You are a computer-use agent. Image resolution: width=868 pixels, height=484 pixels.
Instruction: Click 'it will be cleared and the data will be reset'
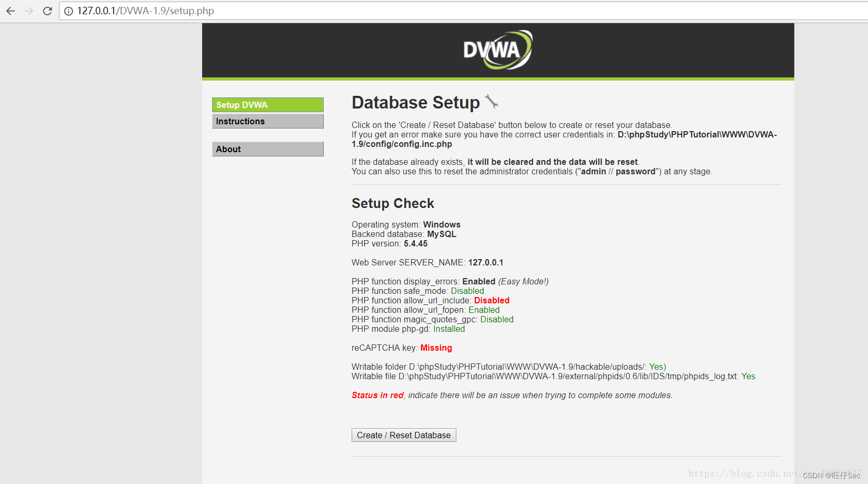pyautogui.click(x=553, y=162)
